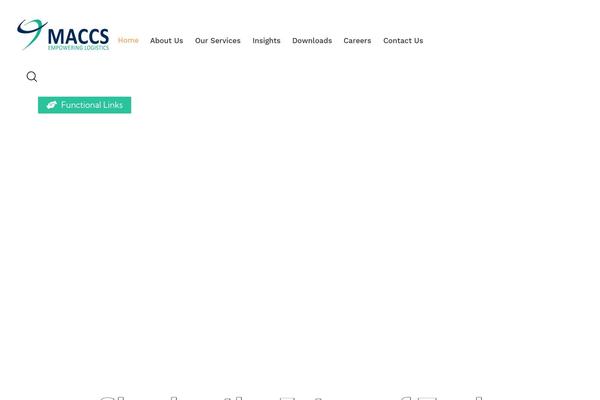Open the Downloads page
The height and width of the screenshot is (400, 600).
(312, 40)
